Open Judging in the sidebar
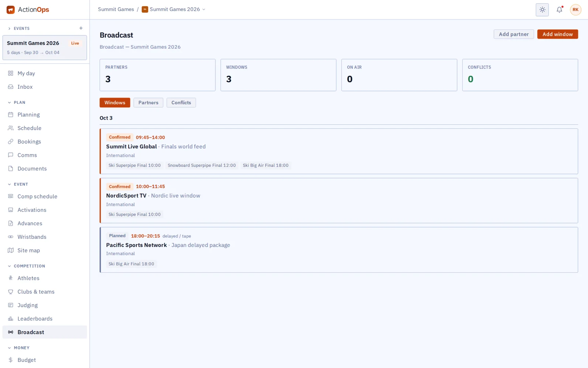The height and width of the screenshot is (368, 588). (45, 305)
